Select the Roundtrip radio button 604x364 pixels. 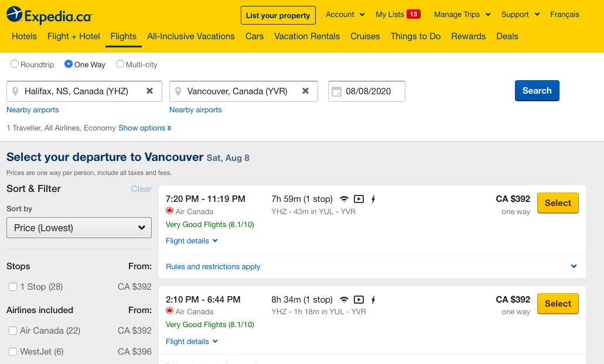click(x=14, y=64)
